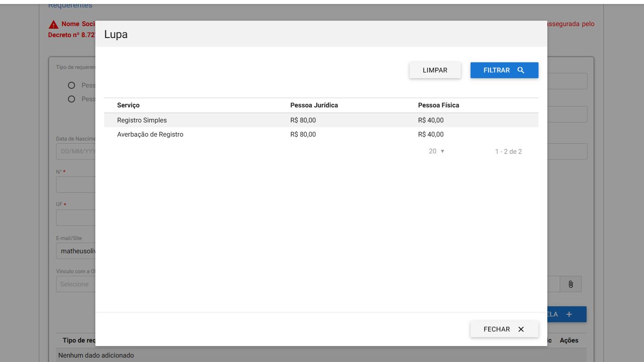Click the E-mail/Site input field
The image size is (644, 362).
coord(76,251)
